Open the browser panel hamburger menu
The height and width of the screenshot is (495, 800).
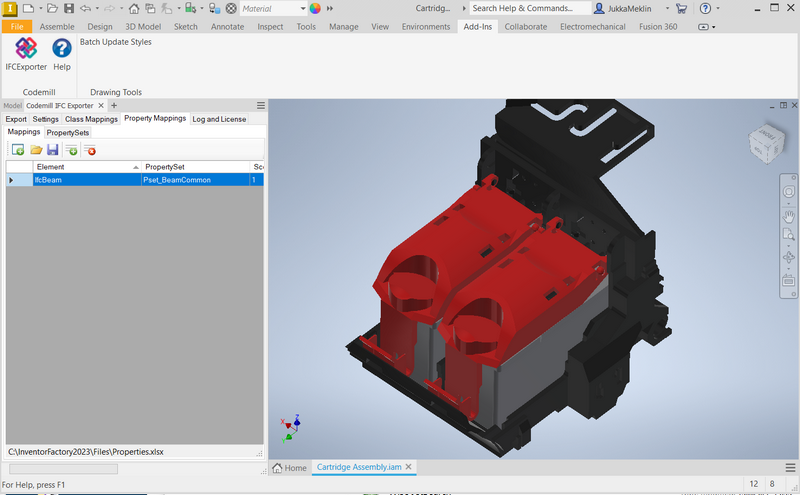point(260,105)
